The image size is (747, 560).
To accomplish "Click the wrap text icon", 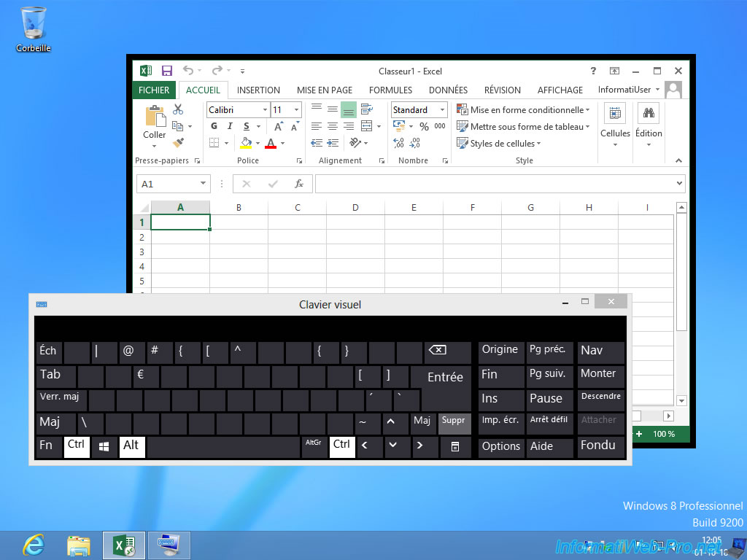I will pyautogui.click(x=366, y=109).
